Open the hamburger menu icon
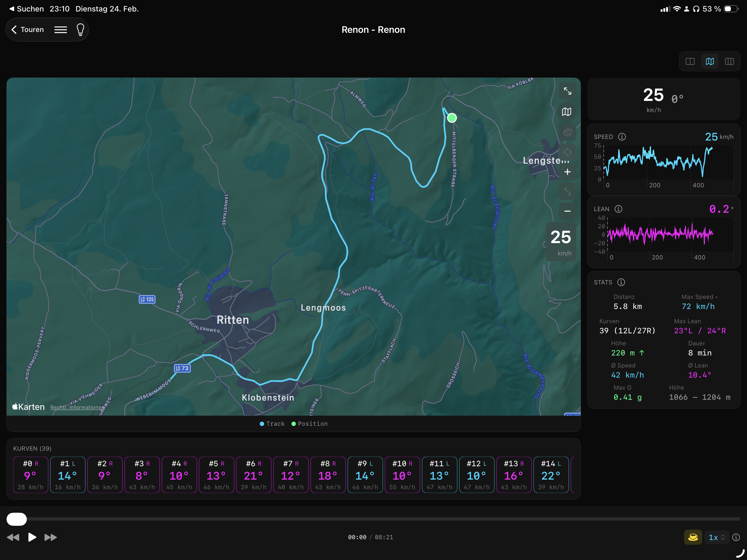The height and width of the screenshot is (560, 747). [x=60, y=30]
